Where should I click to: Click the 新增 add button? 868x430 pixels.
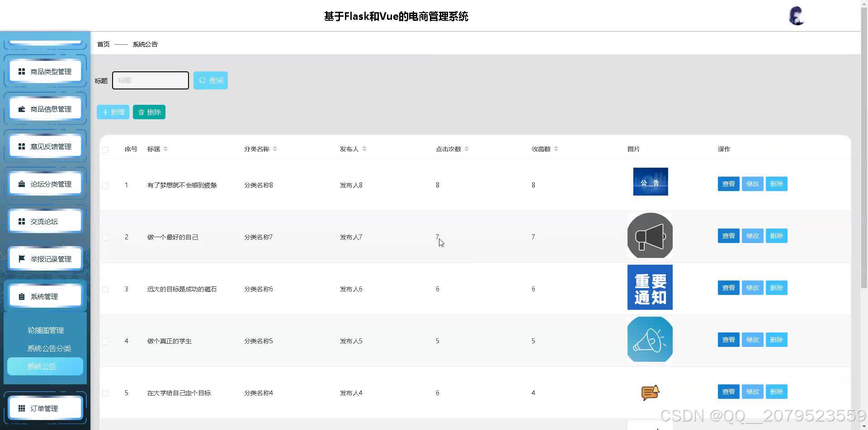[113, 112]
